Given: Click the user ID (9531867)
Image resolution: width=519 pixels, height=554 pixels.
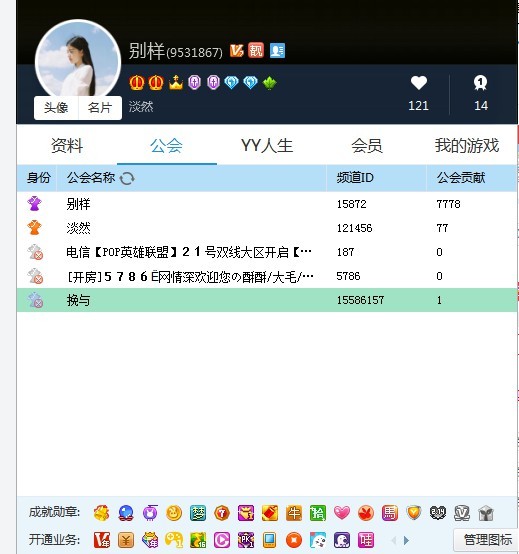Looking at the screenshot, I should pyautogui.click(x=194, y=53).
